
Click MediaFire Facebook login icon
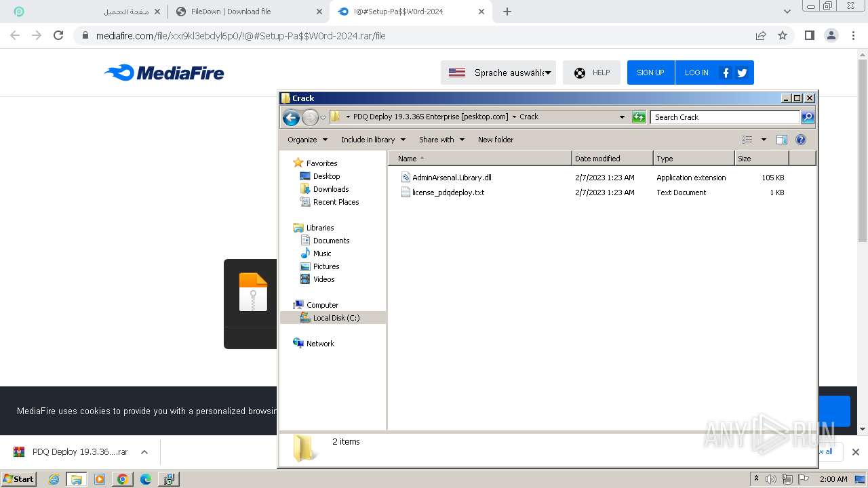pyautogui.click(x=726, y=73)
